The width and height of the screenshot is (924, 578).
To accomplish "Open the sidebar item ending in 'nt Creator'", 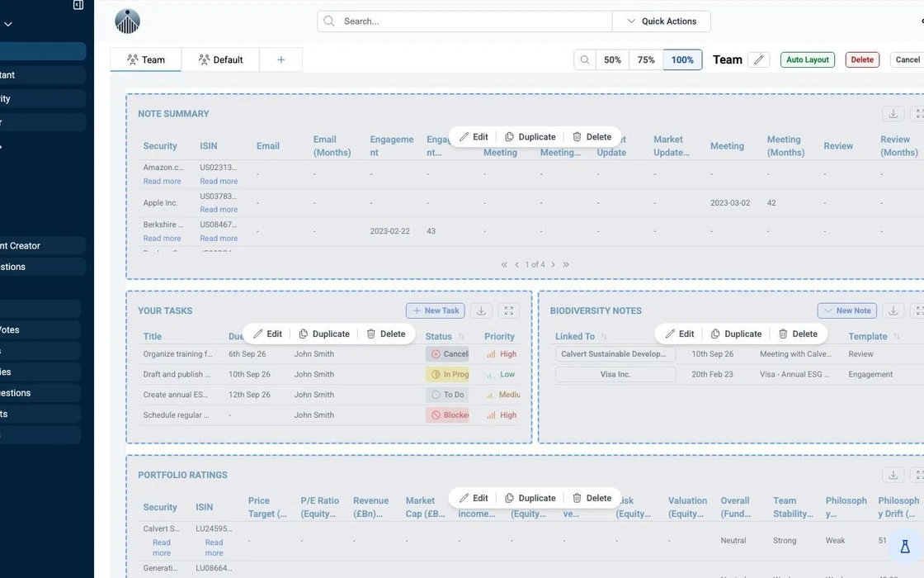I will pyautogui.click(x=42, y=246).
